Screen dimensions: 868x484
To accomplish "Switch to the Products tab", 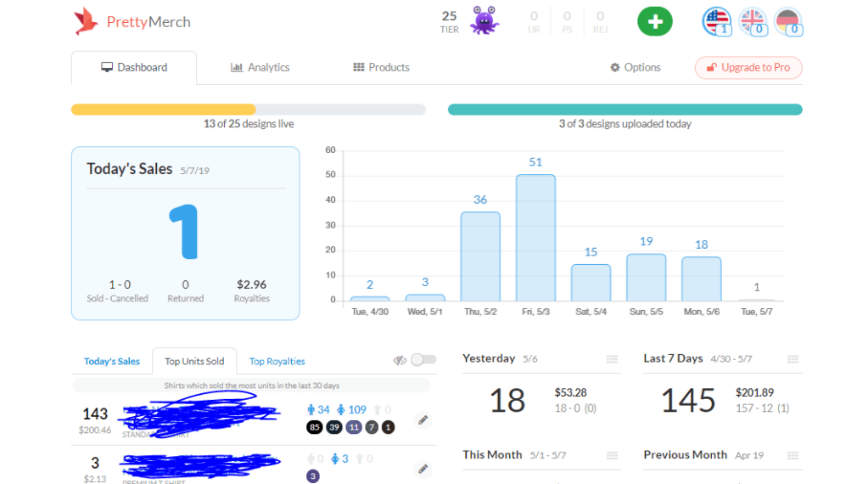I will [x=381, y=68].
